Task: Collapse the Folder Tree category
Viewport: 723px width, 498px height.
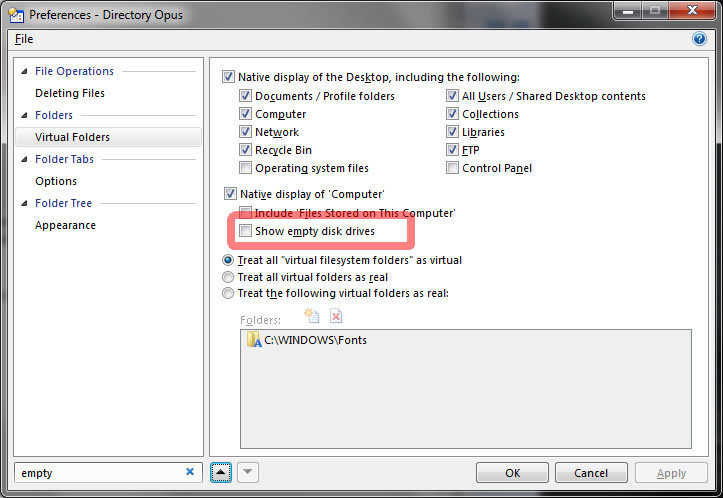Action: pos(24,204)
